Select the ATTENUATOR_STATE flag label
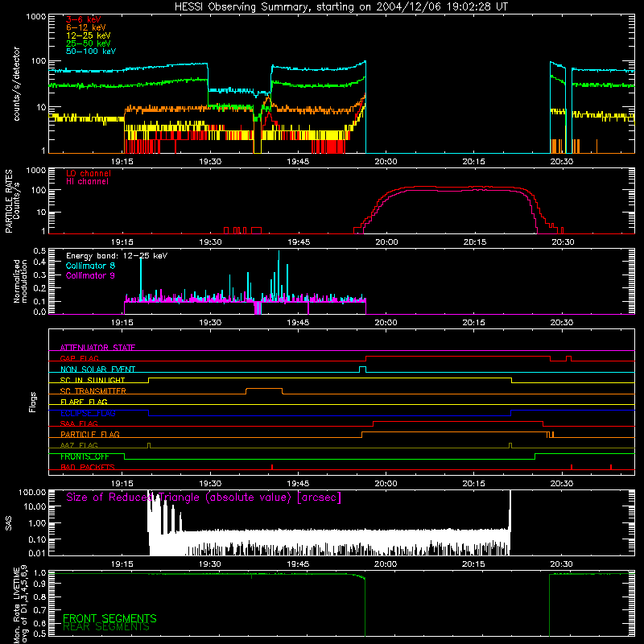This screenshot has width=644, height=644. (x=97, y=348)
